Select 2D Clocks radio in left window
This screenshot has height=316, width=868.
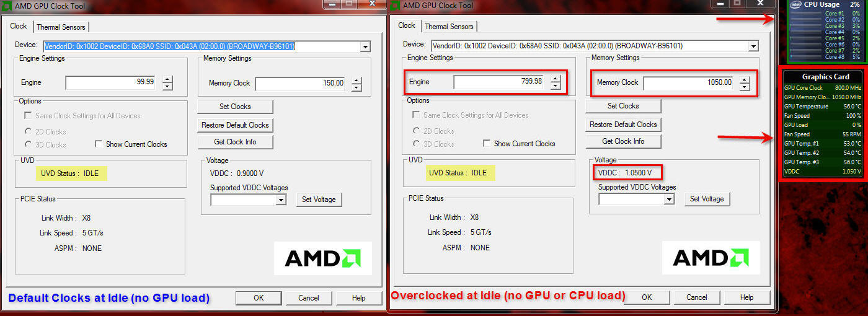click(29, 131)
